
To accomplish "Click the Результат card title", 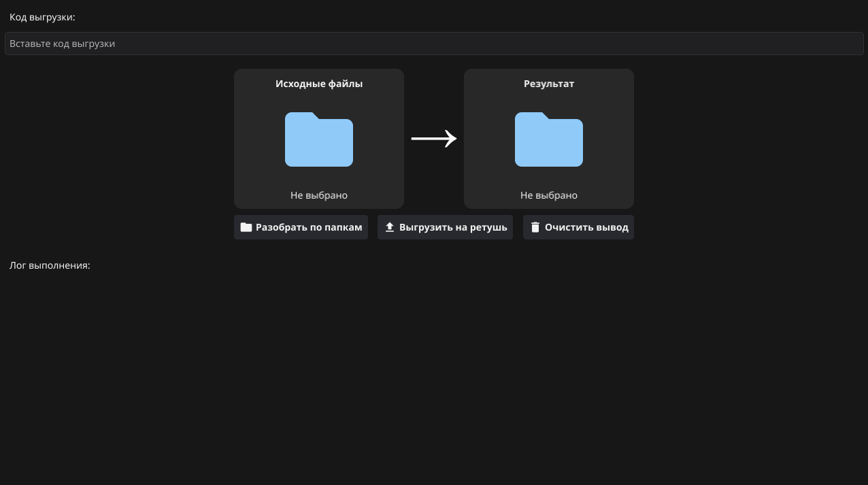I will coord(548,84).
